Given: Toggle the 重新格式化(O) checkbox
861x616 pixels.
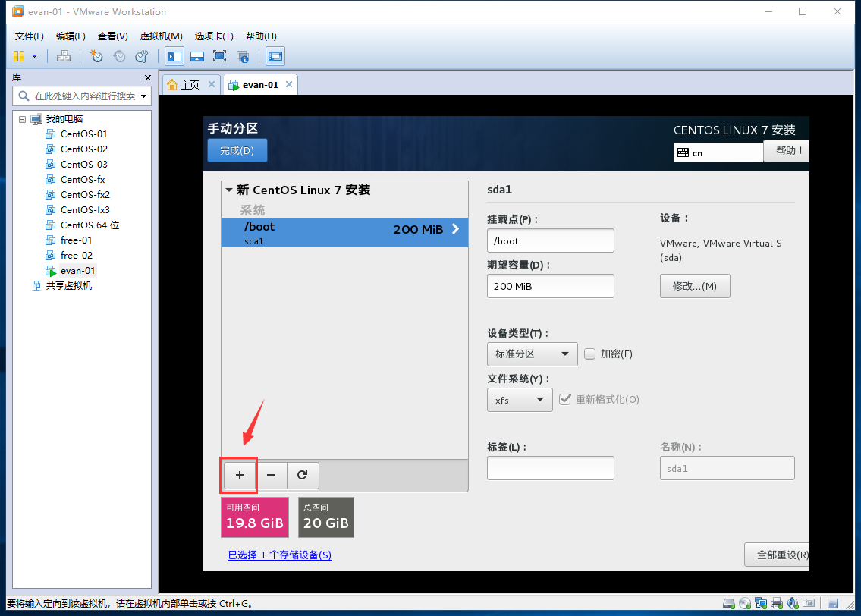Looking at the screenshot, I should (565, 399).
